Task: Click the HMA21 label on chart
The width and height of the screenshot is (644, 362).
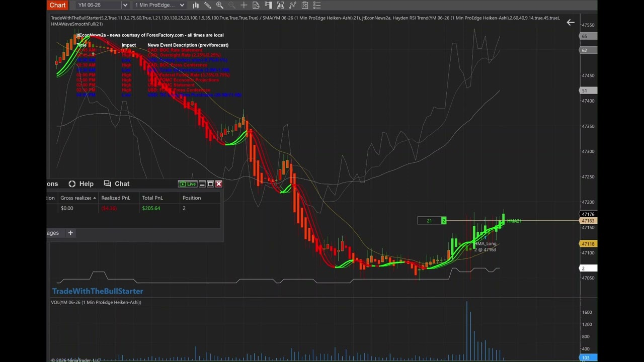Action: pos(514,221)
